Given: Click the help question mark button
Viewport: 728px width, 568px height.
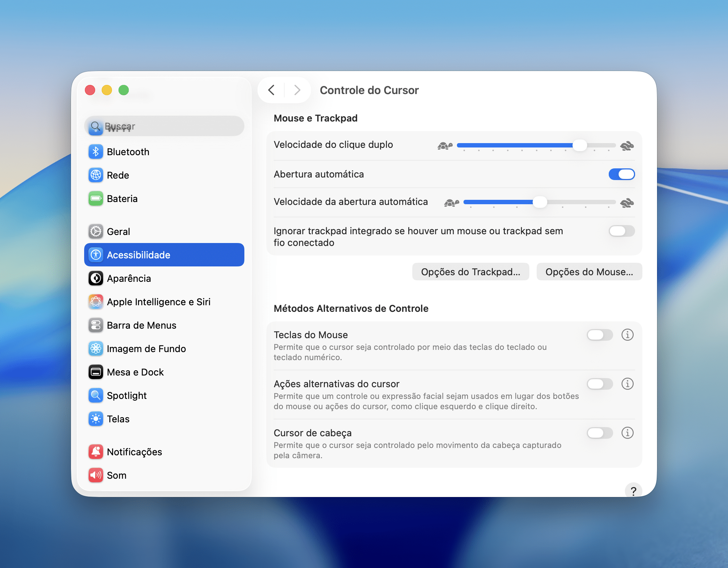Looking at the screenshot, I should 633,491.
